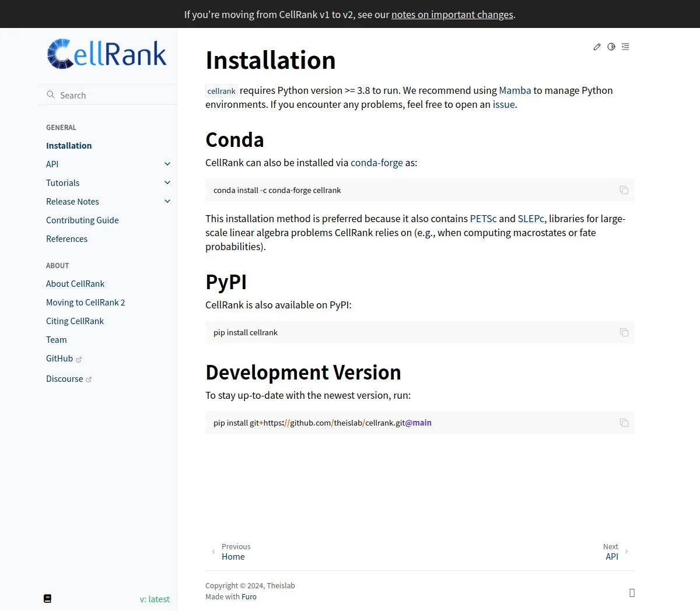Open Tutorials in the sidebar
This screenshot has height=611, width=700.
(62, 183)
